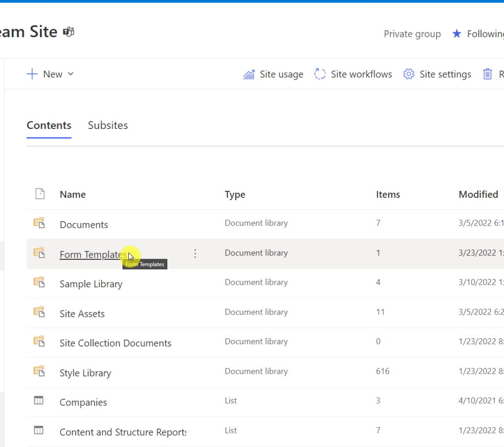Click the Site Collection Documents icon
Viewport: 504px width, 447px height.
click(39, 341)
